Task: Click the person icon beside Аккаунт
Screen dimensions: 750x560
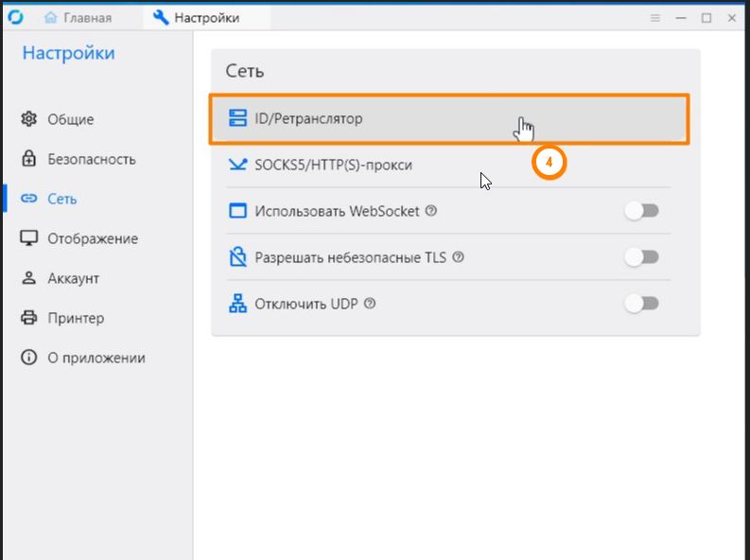Action: coord(28,277)
